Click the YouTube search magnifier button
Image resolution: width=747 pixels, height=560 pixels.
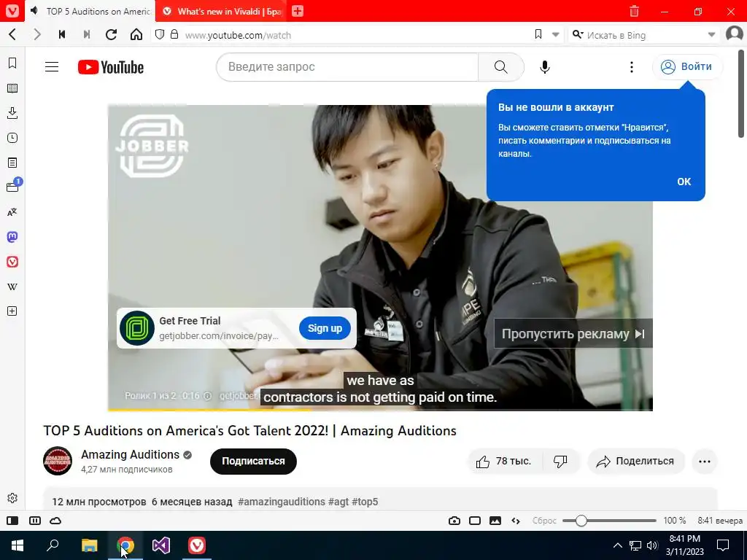coord(501,66)
